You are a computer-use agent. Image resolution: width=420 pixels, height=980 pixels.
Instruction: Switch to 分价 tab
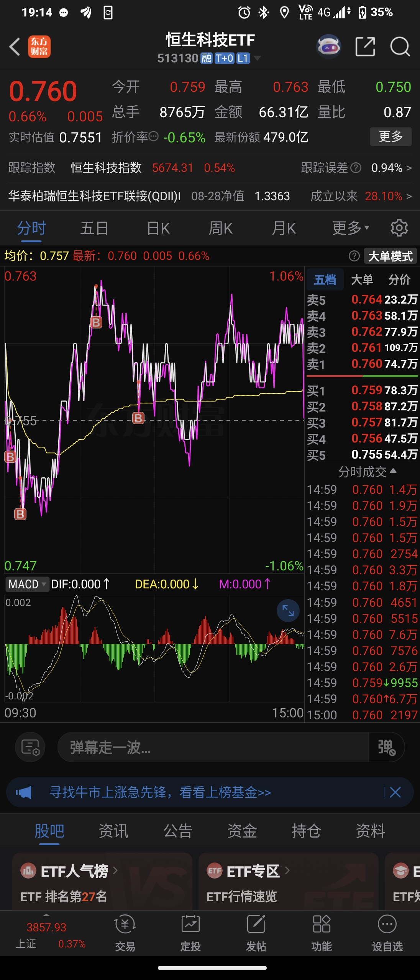click(x=399, y=280)
